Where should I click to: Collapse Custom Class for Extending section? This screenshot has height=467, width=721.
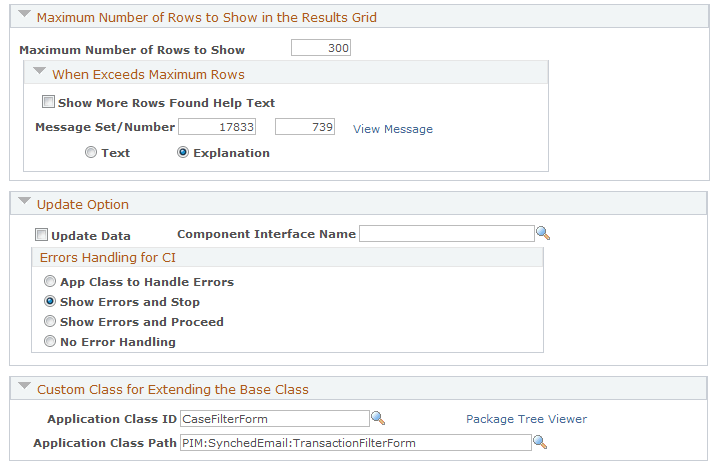click(x=24, y=386)
